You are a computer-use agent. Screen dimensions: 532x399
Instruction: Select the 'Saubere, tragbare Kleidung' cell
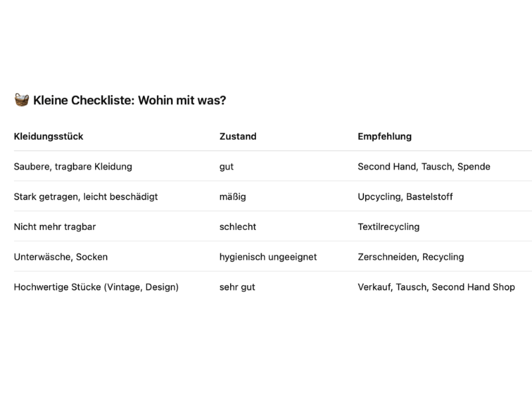point(73,167)
